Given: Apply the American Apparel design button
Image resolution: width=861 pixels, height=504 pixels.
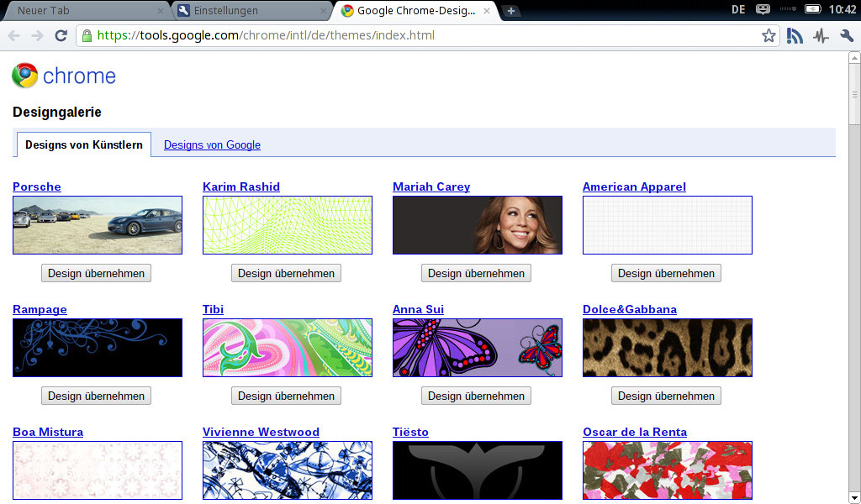Looking at the screenshot, I should (x=666, y=273).
